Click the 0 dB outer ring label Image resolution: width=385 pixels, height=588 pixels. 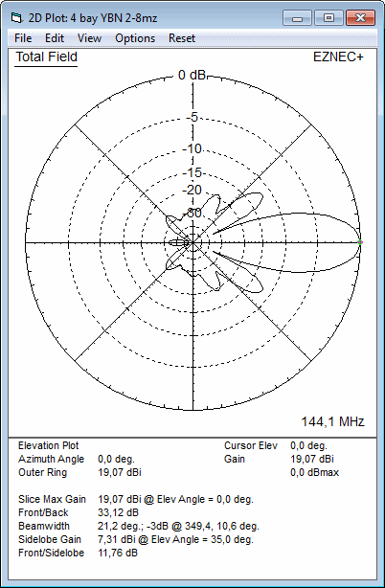pyautogui.click(x=192, y=76)
